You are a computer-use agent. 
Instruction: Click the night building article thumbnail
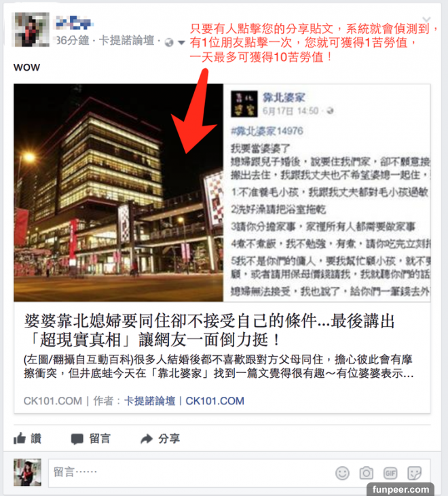pyautogui.click(x=119, y=193)
